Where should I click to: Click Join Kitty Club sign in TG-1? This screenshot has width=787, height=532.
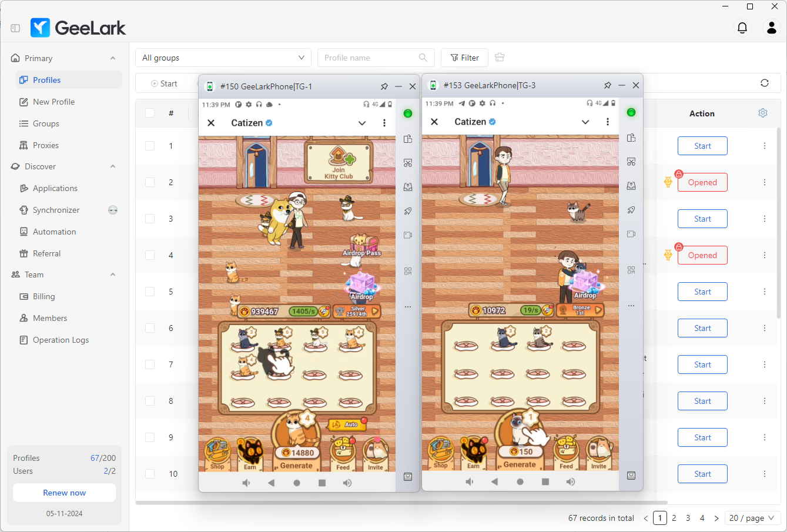pyautogui.click(x=339, y=163)
